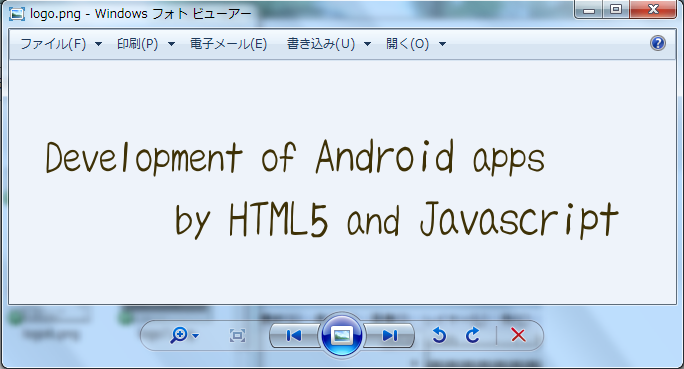Click the 電子メール(E) menu item
The image size is (684, 369).
click(228, 44)
